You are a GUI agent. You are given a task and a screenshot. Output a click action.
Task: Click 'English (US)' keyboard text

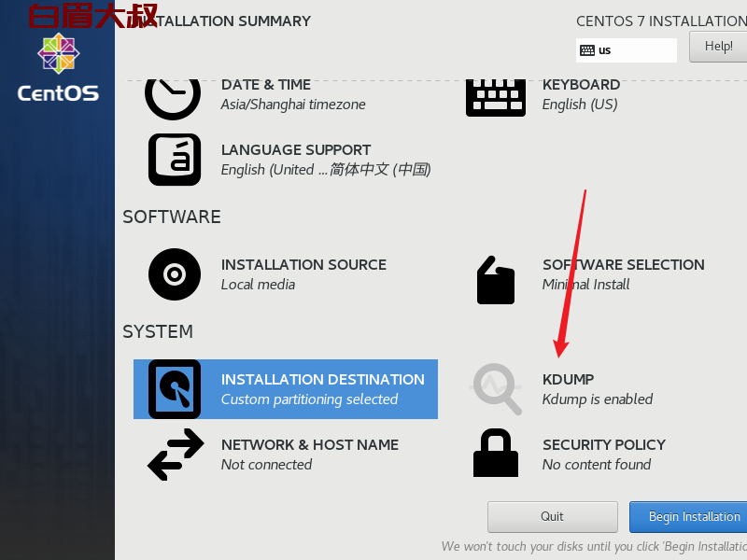pyautogui.click(x=580, y=105)
